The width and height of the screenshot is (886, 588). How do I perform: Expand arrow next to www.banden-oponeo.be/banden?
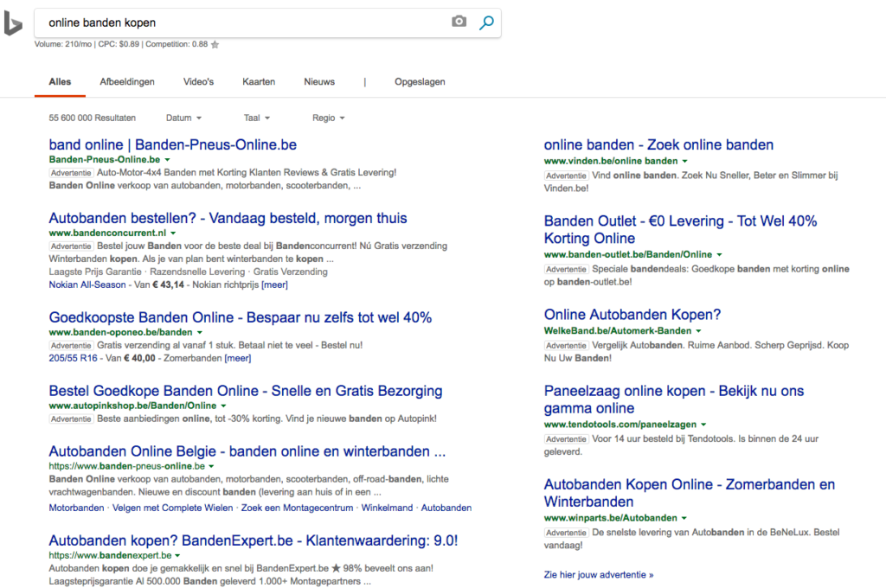pos(200,333)
